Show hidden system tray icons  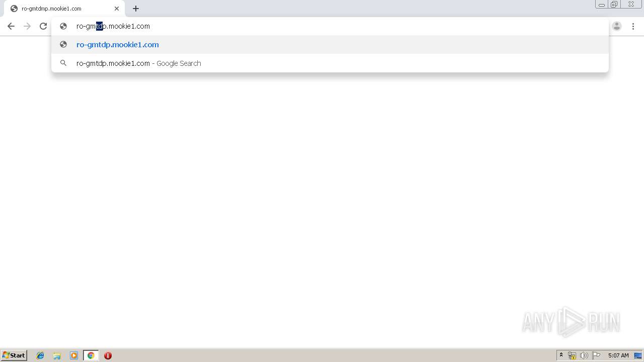[x=561, y=355]
